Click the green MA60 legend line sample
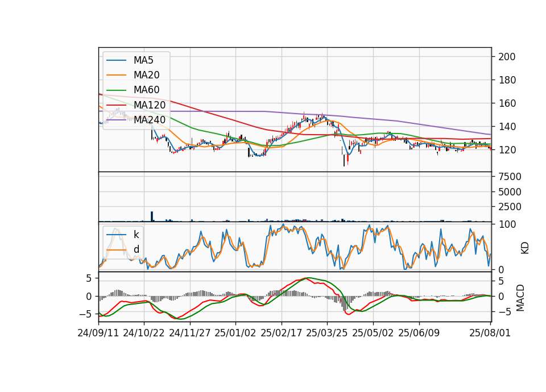Image resolution: width=546 pixels, height=392 pixels. click(x=116, y=90)
